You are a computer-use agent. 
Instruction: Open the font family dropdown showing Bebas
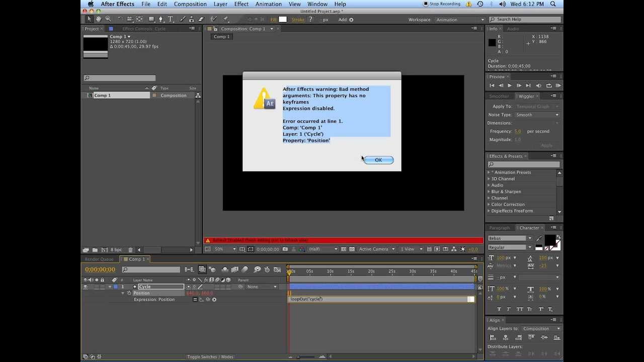[x=510, y=238]
